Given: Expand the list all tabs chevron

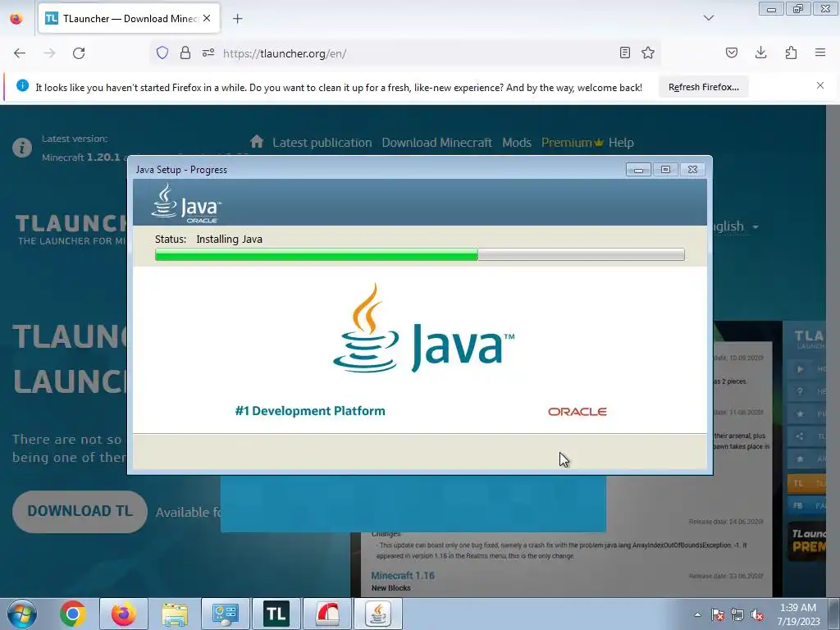Looking at the screenshot, I should [709, 18].
